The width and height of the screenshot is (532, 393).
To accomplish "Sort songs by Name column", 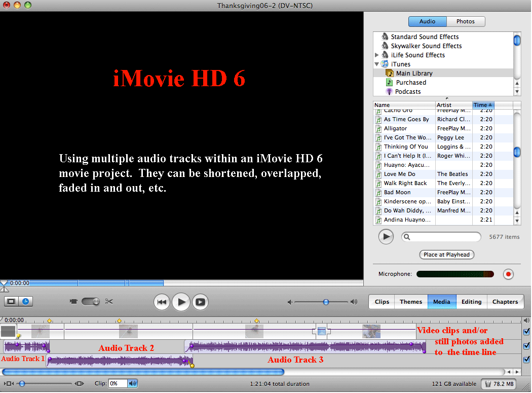I will (x=404, y=105).
